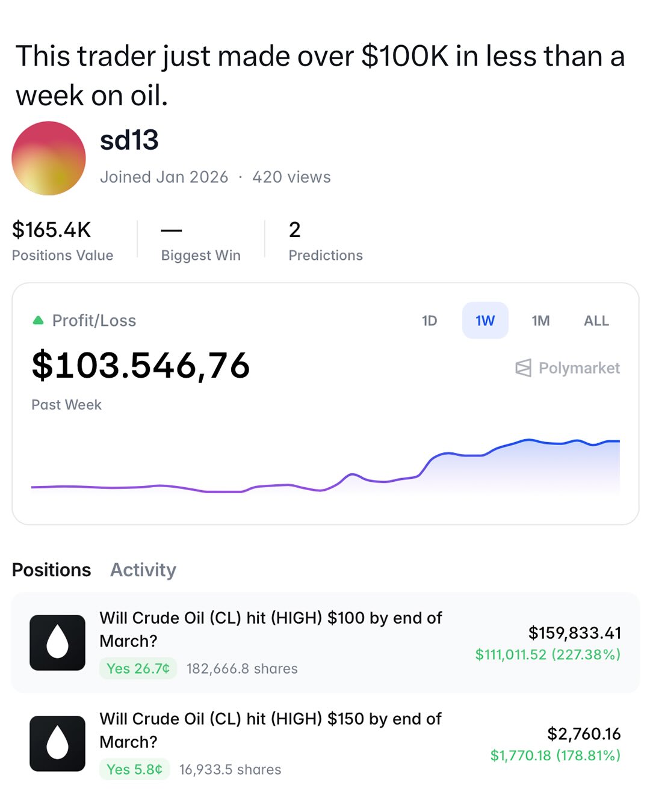Switch to the Activity tab
The width and height of the screenshot is (650, 812).
143,570
